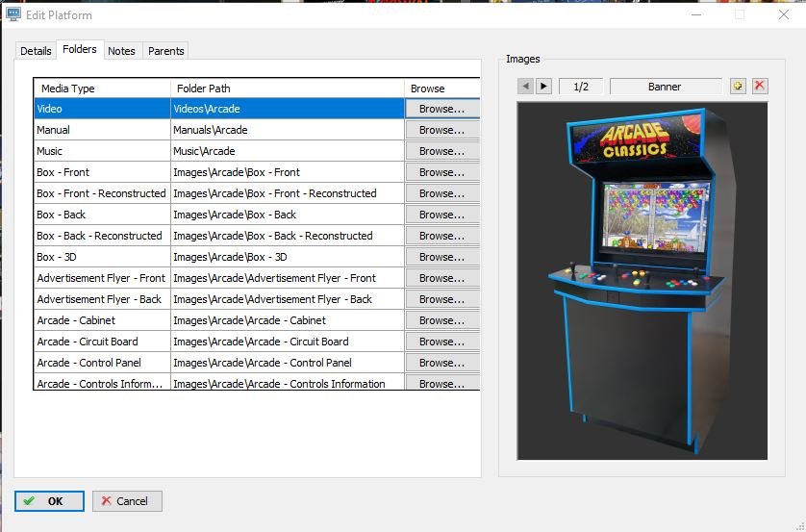Click Images\Arcade\Advertisement Flyer - Front path
This screenshot has height=532, width=806.
pos(288,278)
